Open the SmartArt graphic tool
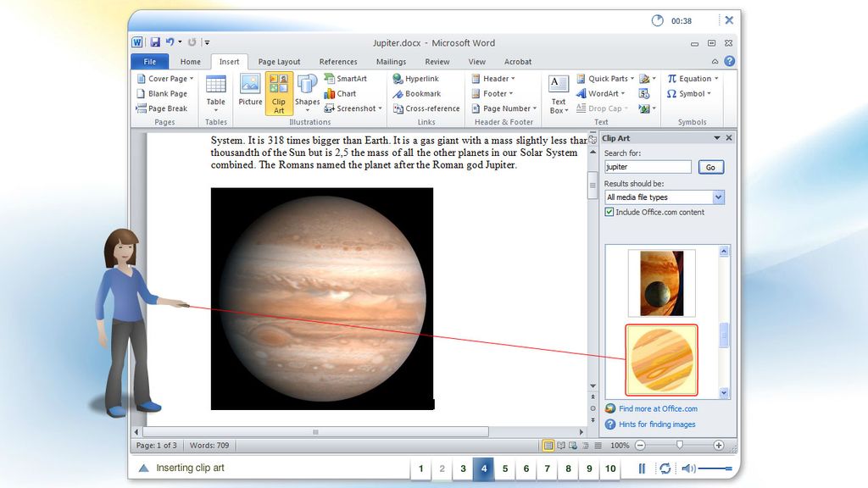868x488 pixels. 346,79
